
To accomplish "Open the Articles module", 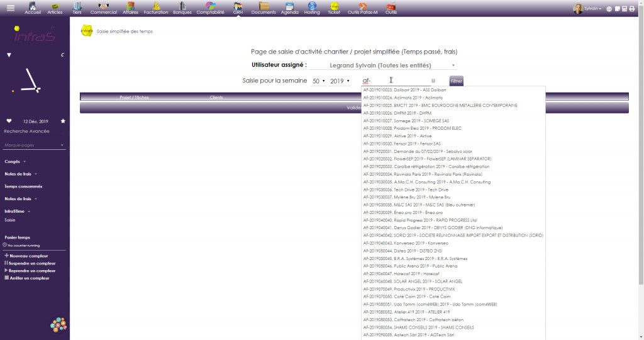I will tap(55, 8).
